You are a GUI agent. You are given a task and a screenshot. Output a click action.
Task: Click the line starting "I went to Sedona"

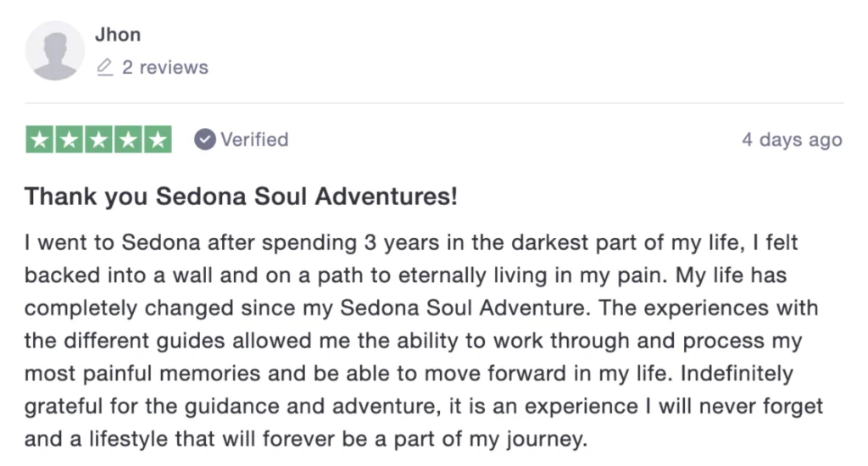pos(411,244)
